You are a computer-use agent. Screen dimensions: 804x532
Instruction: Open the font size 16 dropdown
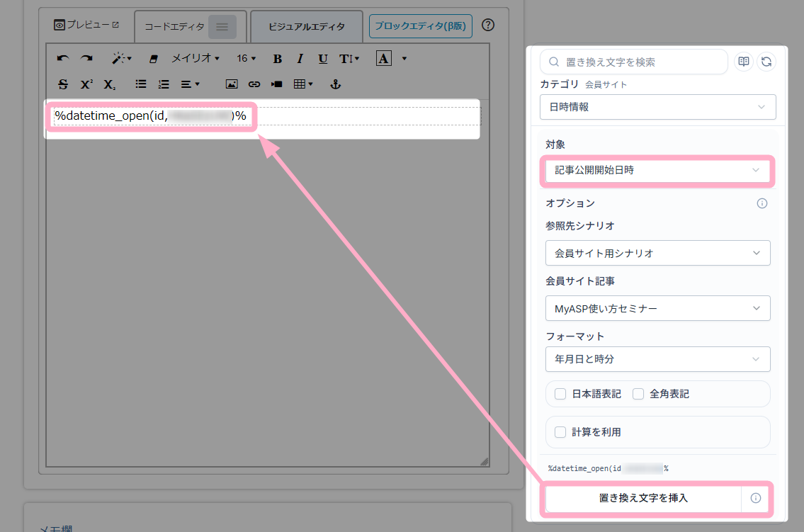[x=246, y=58]
